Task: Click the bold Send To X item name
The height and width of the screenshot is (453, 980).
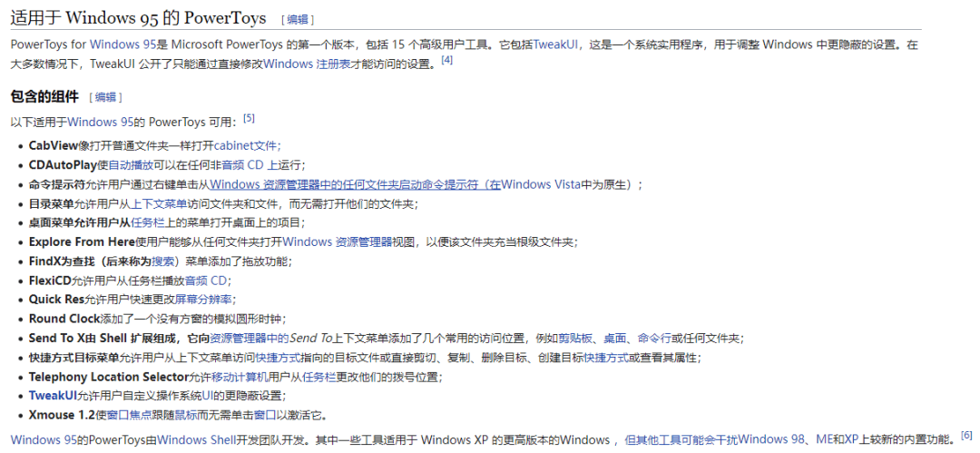Action: tap(59, 338)
